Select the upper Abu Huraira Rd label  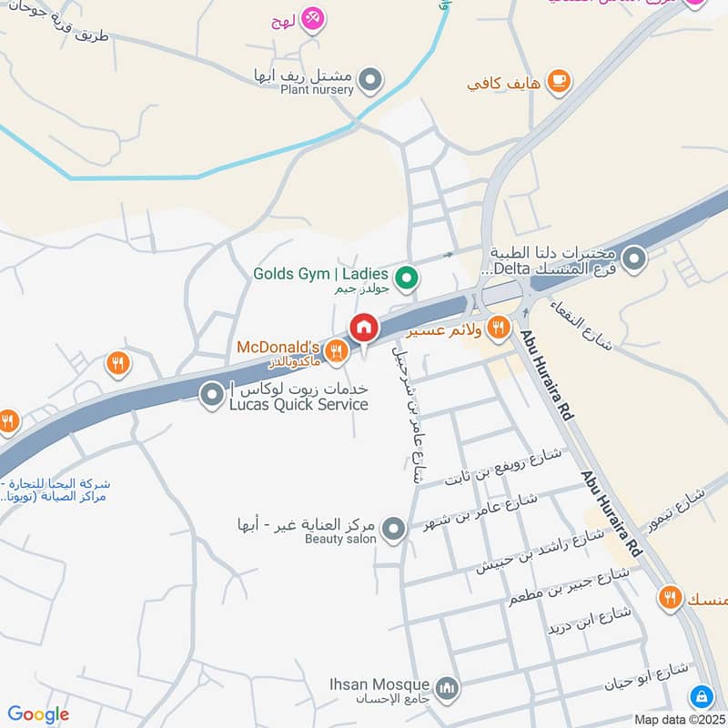click(x=547, y=375)
